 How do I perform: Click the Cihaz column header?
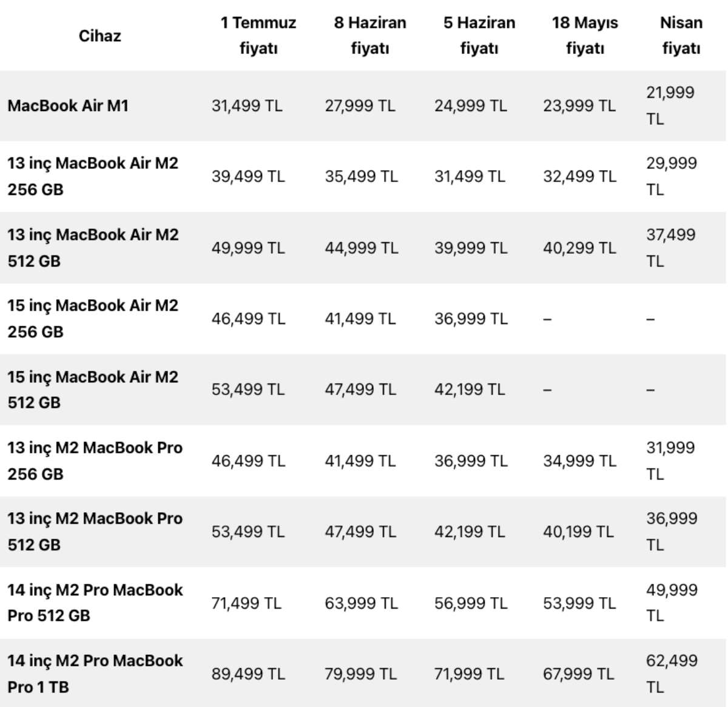click(99, 36)
